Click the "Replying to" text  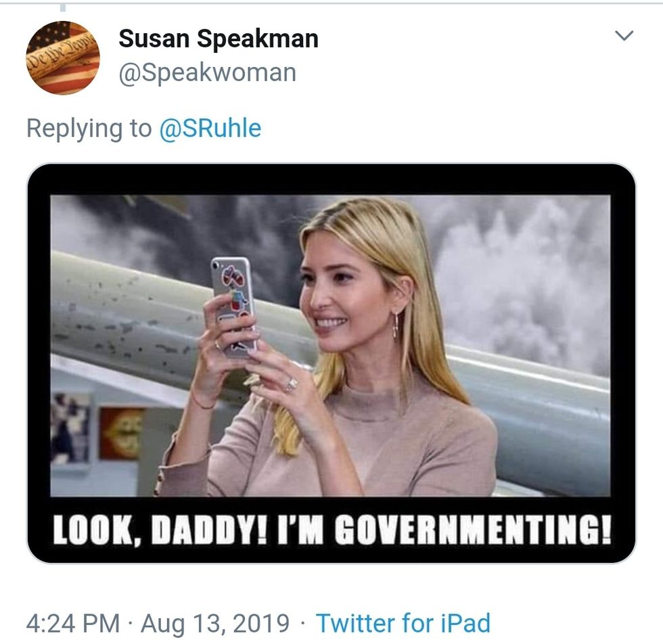tap(89, 128)
